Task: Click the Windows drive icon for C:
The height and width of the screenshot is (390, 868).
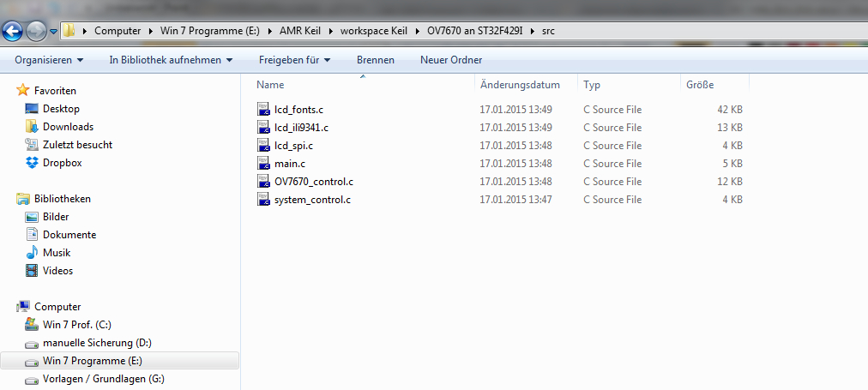Action: tap(32, 324)
